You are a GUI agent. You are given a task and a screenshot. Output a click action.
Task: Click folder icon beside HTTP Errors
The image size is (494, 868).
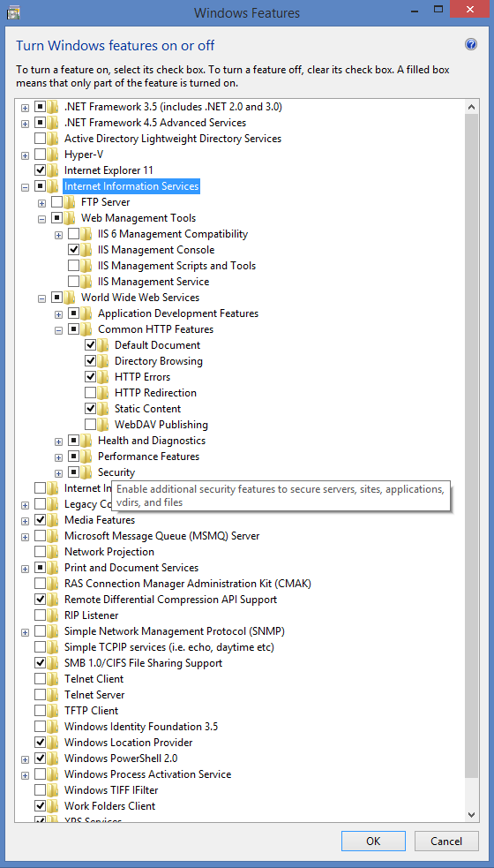[103, 377]
